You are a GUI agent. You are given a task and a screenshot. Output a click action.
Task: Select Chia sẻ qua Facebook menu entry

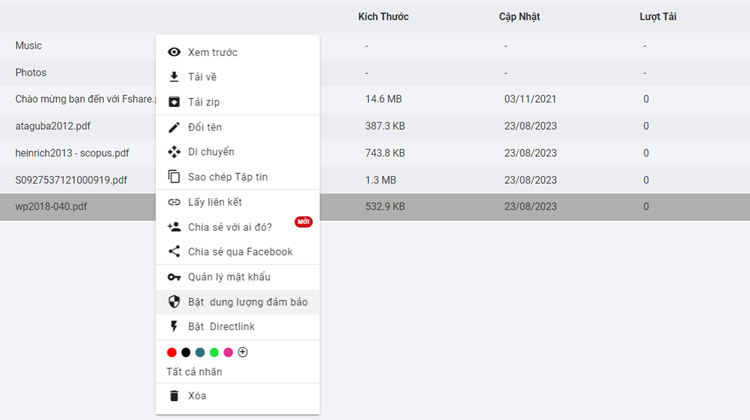click(x=238, y=252)
